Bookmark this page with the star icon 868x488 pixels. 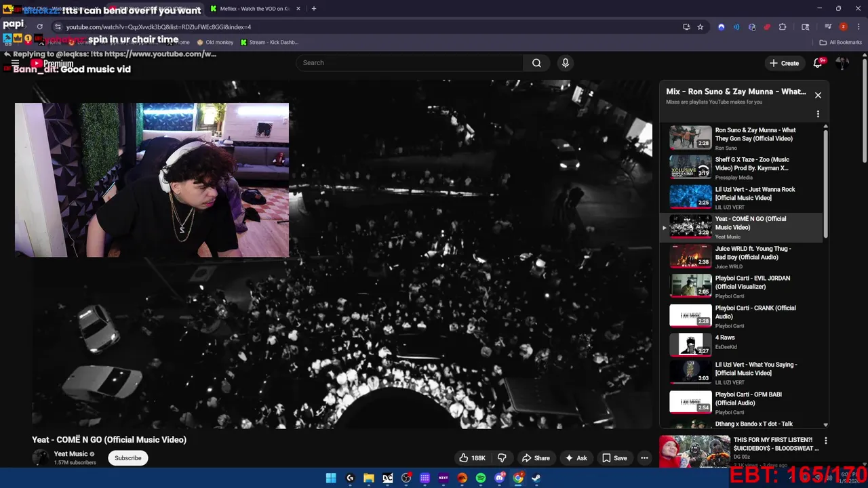[701, 26]
